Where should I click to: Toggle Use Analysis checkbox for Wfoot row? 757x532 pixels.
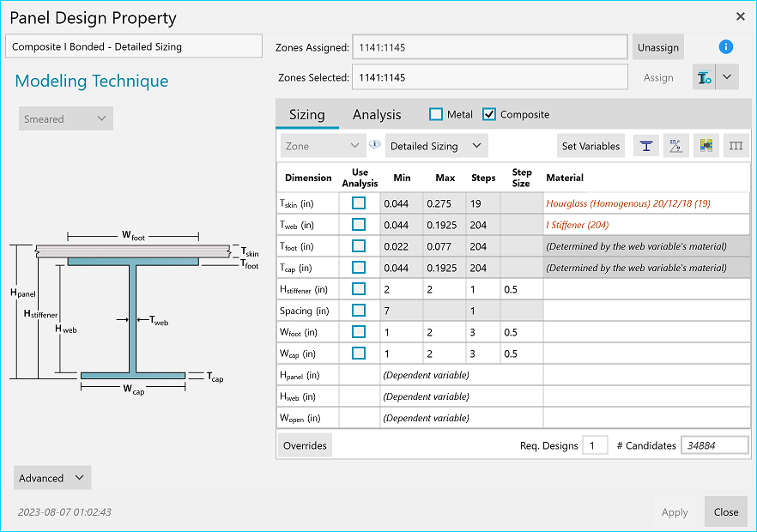[359, 332]
